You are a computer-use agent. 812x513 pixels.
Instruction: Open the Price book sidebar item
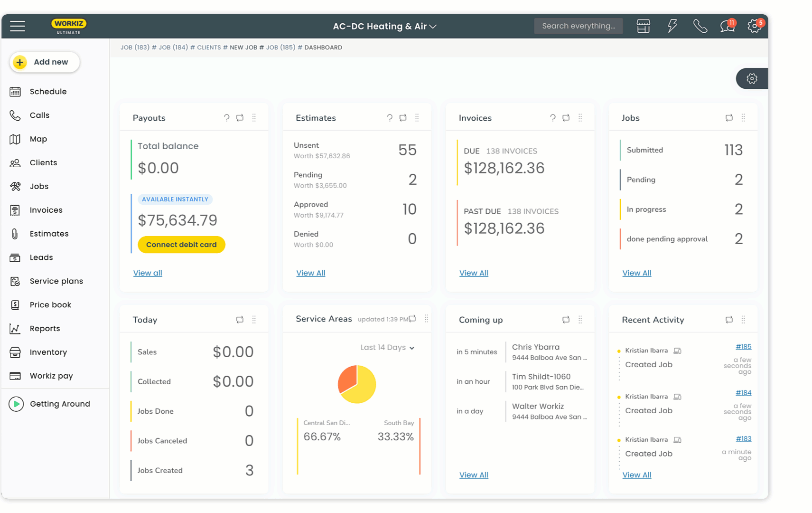[51, 304]
